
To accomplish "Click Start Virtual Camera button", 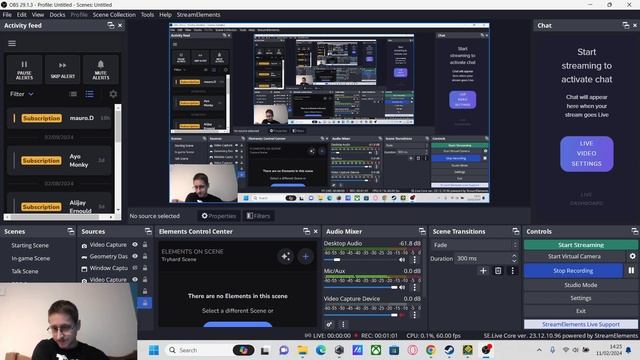I will coord(574,256).
